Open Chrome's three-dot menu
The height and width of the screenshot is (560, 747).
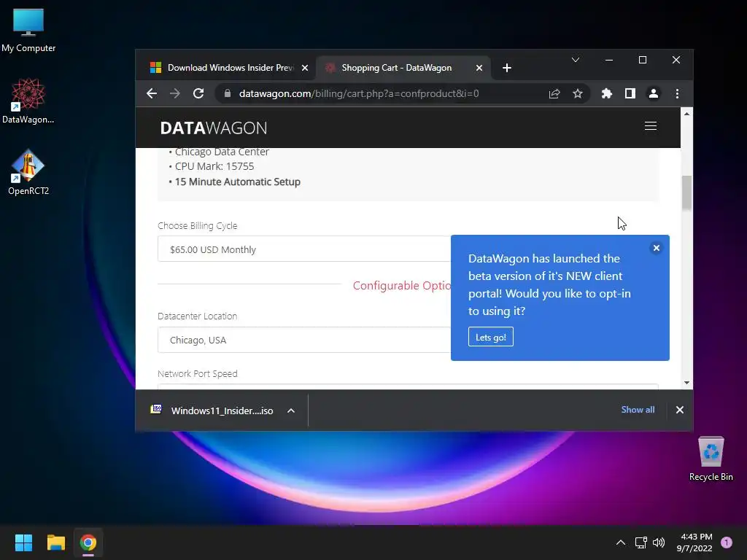677,94
